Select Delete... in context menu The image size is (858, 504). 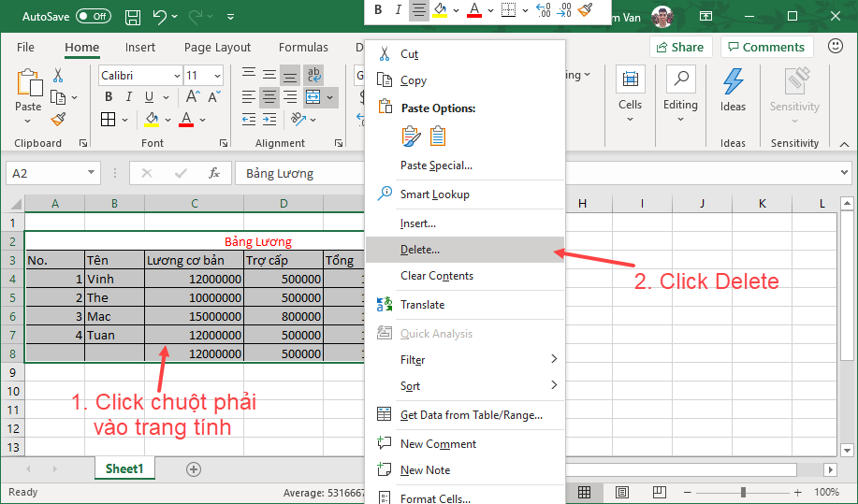click(465, 250)
